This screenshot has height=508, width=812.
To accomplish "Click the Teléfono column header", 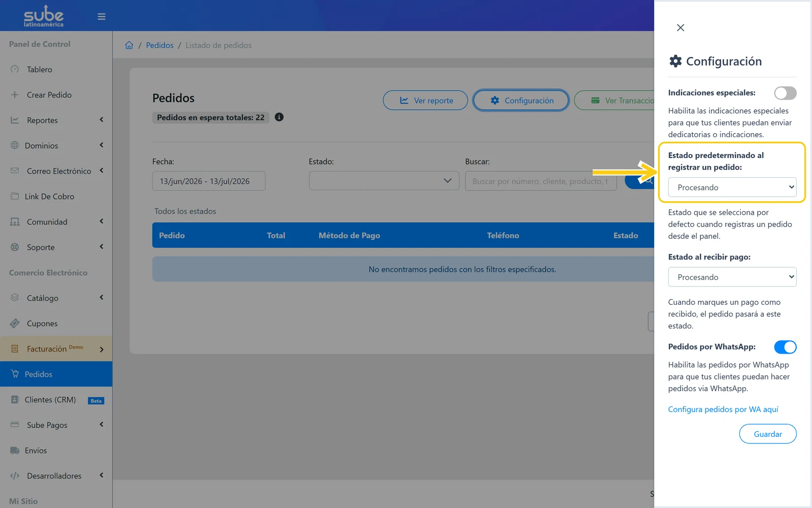I will pyautogui.click(x=503, y=235).
